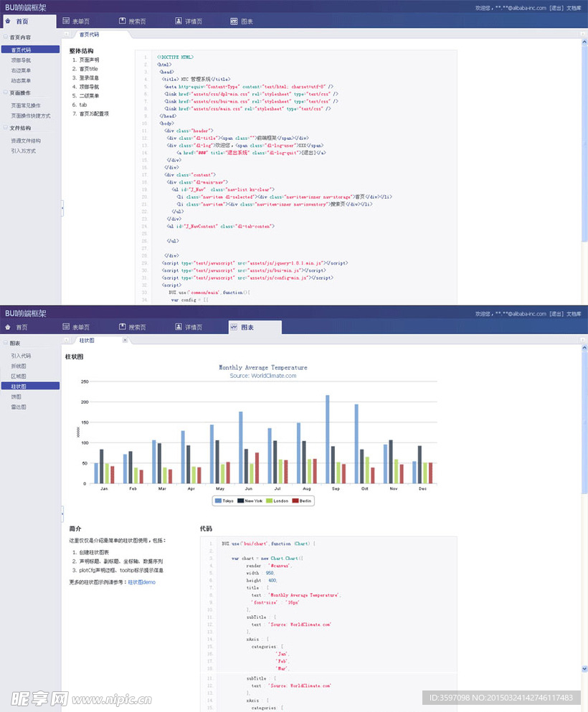Image resolution: width=588 pixels, height=712 pixels.
Task: Open 图表 via its grid icon, 首页代码 view
Action: pyautogui.click(x=234, y=21)
